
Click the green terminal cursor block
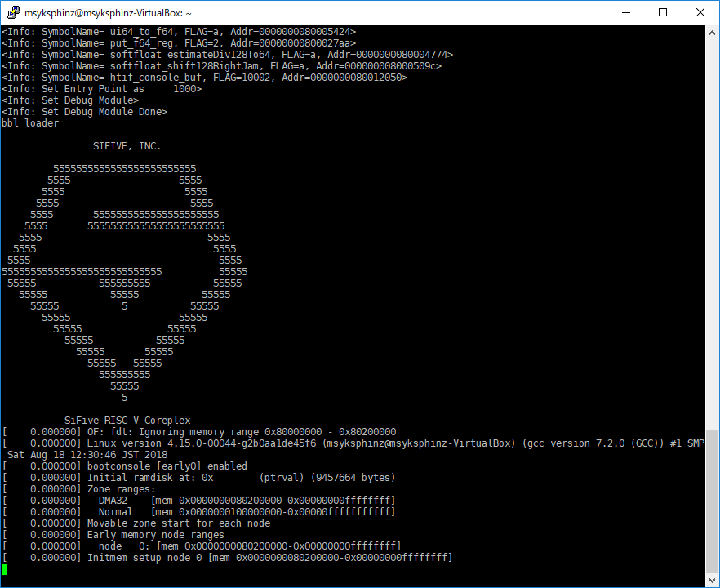tap(5, 569)
